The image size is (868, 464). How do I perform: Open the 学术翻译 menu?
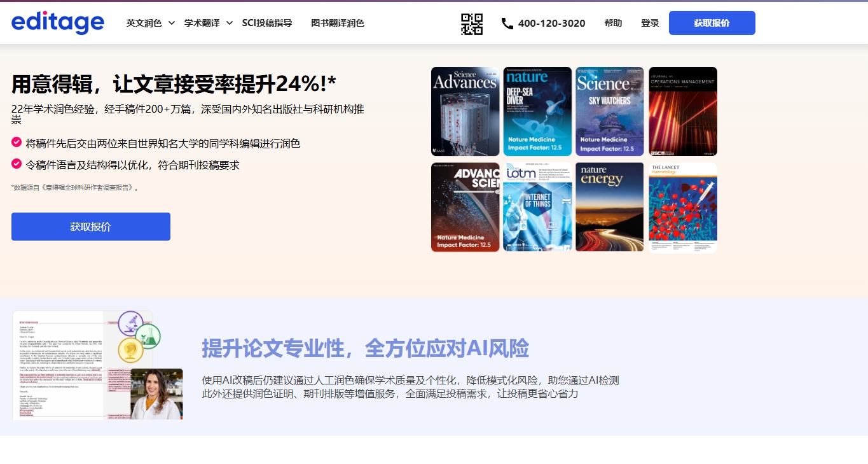[x=202, y=23]
